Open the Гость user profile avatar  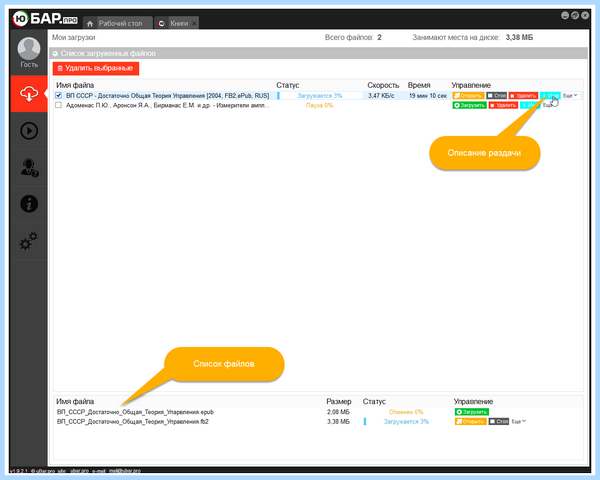click(29, 49)
